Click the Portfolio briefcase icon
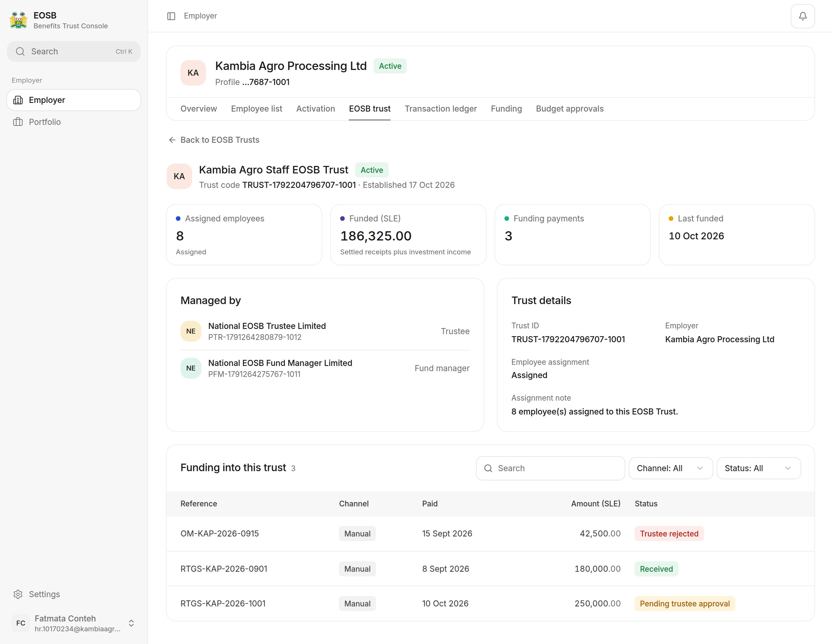 18,122
